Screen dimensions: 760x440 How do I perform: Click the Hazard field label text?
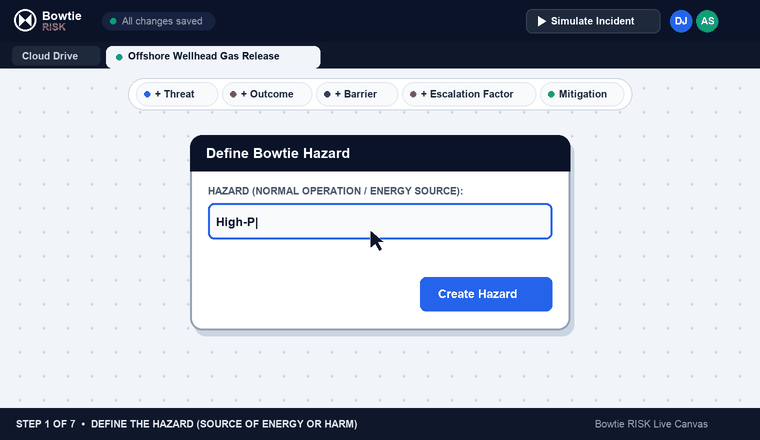pos(335,191)
